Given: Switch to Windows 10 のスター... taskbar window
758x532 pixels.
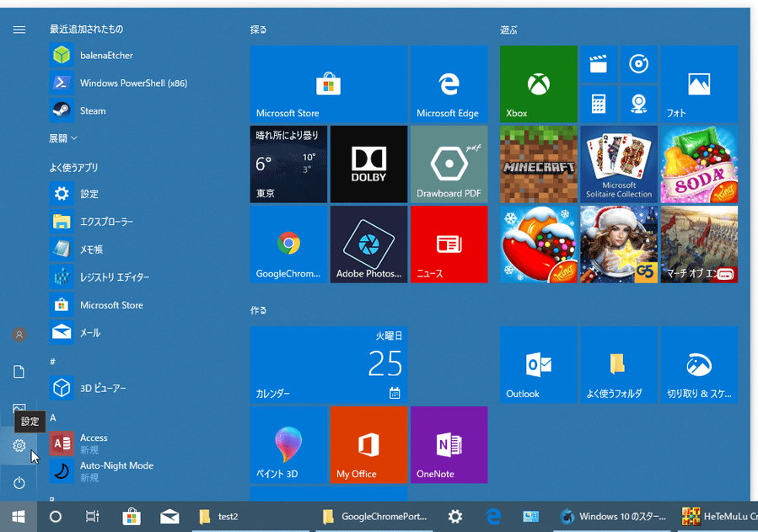Looking at the screenshot, I should (x=613, y=517).
